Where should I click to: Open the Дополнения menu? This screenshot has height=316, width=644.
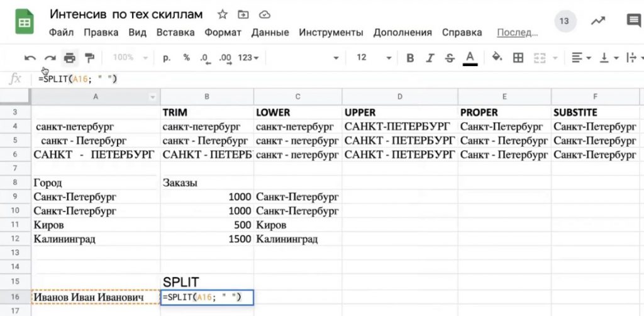coord(402,33)
